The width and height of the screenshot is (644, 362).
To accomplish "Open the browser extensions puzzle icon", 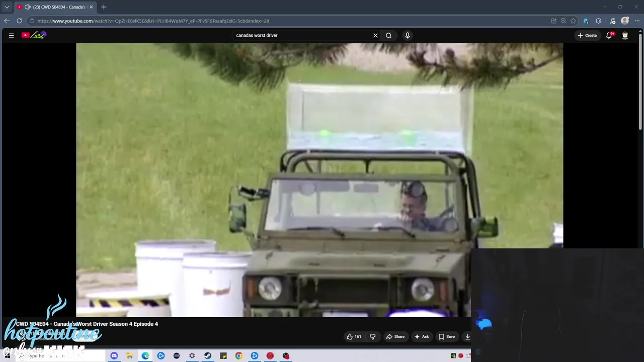I will tap(598, 21).
